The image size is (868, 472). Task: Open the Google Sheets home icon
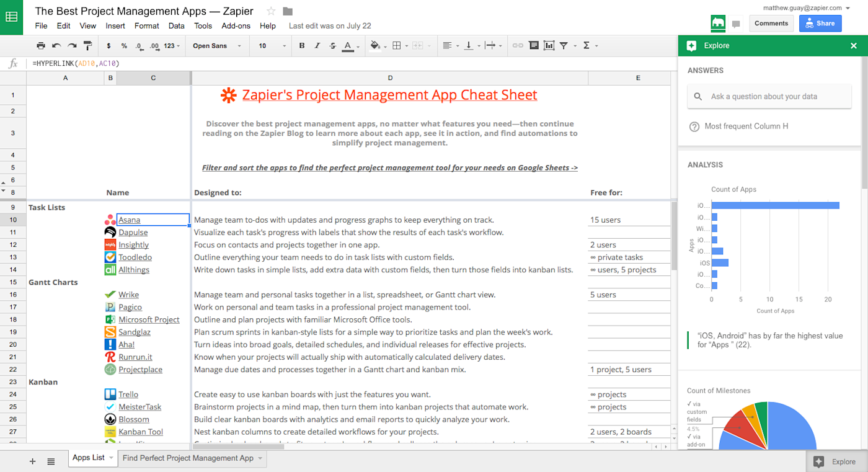click(11, 17)
